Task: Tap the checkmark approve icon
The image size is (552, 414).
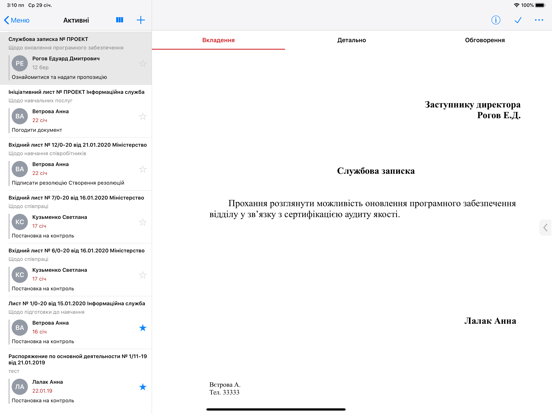Action: pos(518,20)
